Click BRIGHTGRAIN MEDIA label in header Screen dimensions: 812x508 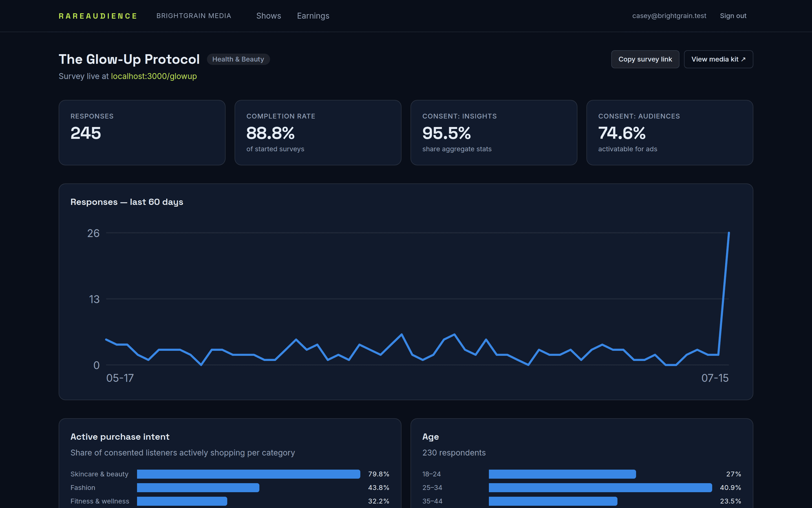coord(194,16)
